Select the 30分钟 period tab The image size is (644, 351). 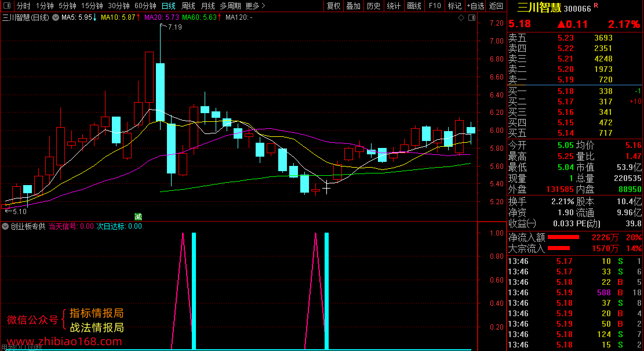(119, 6)
